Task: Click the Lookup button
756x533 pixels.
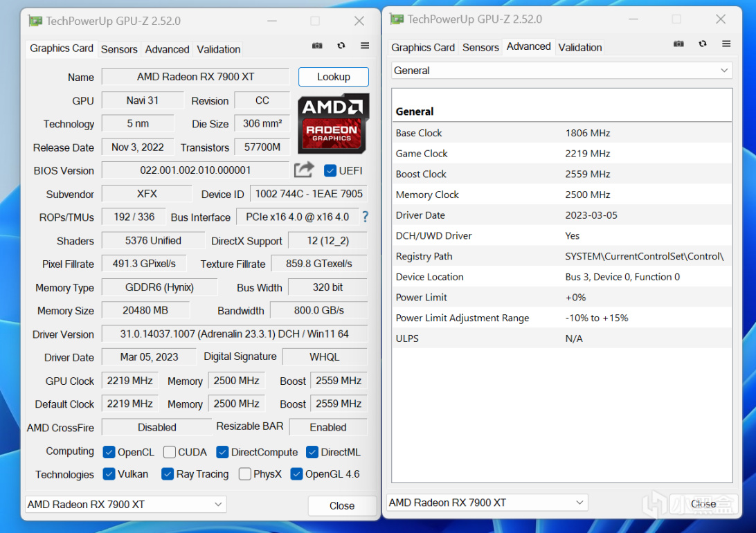Action: click(x=334, y=77)
